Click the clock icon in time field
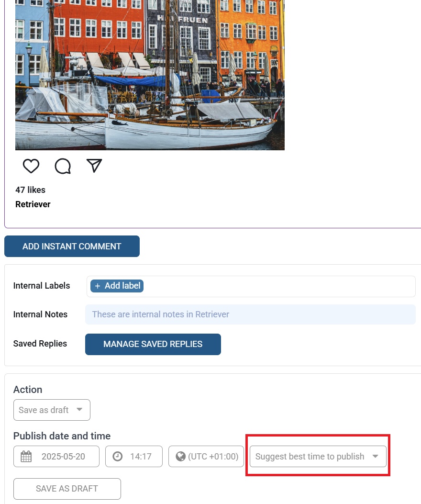Screen dimensions: 421x504 tap(118, 457)
